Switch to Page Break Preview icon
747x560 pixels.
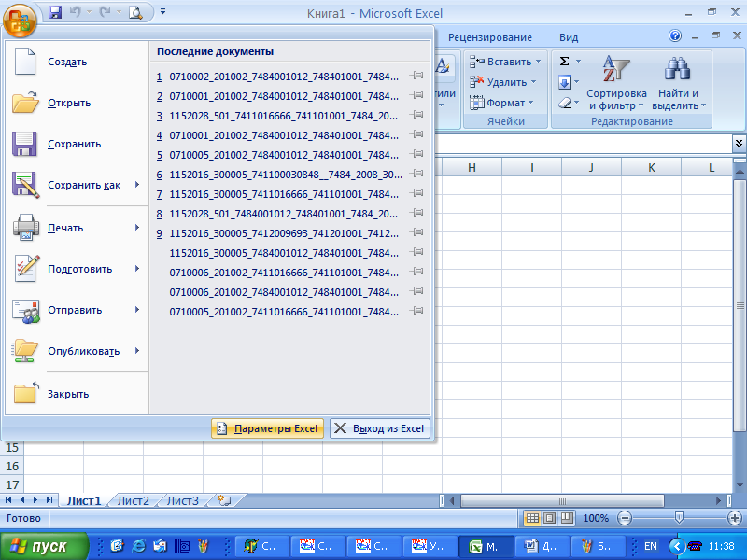pos(567,518)
